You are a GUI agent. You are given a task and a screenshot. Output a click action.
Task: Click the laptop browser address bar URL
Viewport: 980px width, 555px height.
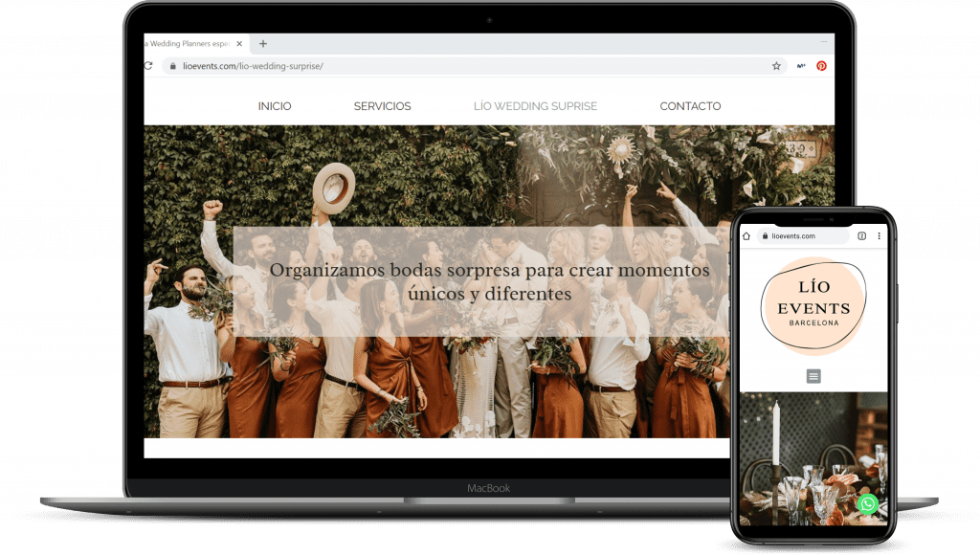[253, 66]
